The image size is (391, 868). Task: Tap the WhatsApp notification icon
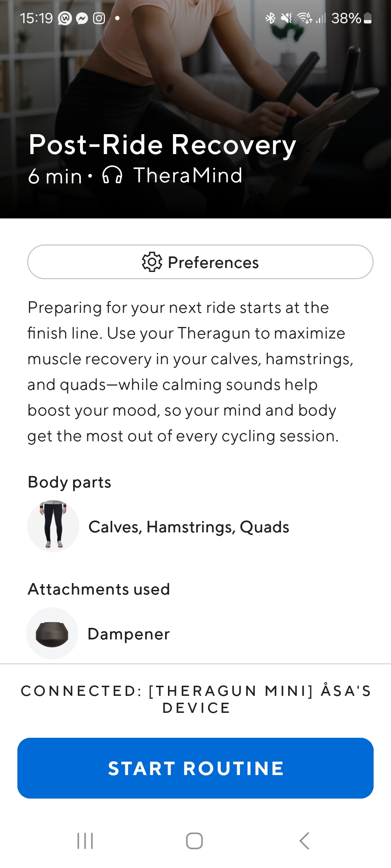pyautogui.click(x=65, y=18)
